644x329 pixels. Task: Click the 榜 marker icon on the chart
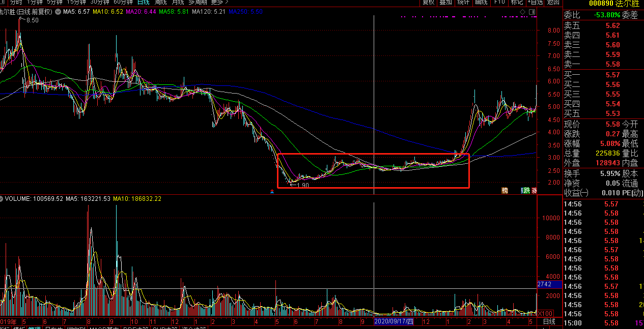coord(505,191)
